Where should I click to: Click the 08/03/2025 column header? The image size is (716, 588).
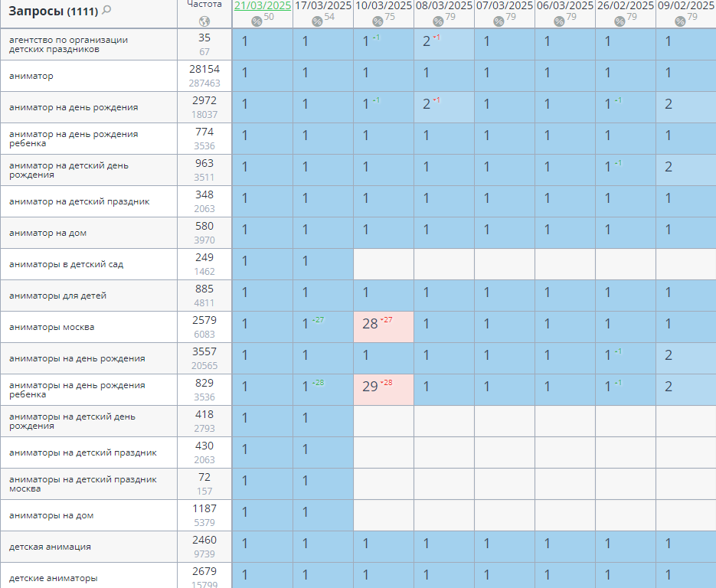point(444,5)
